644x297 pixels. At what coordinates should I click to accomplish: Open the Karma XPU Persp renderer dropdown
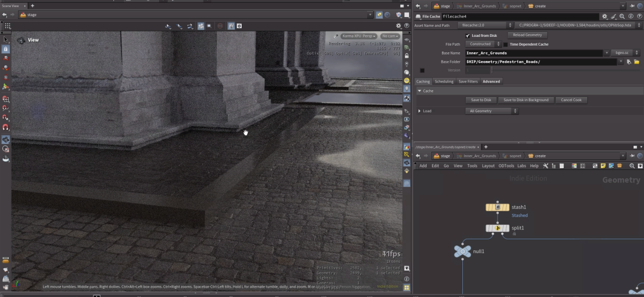coord(359,36)
